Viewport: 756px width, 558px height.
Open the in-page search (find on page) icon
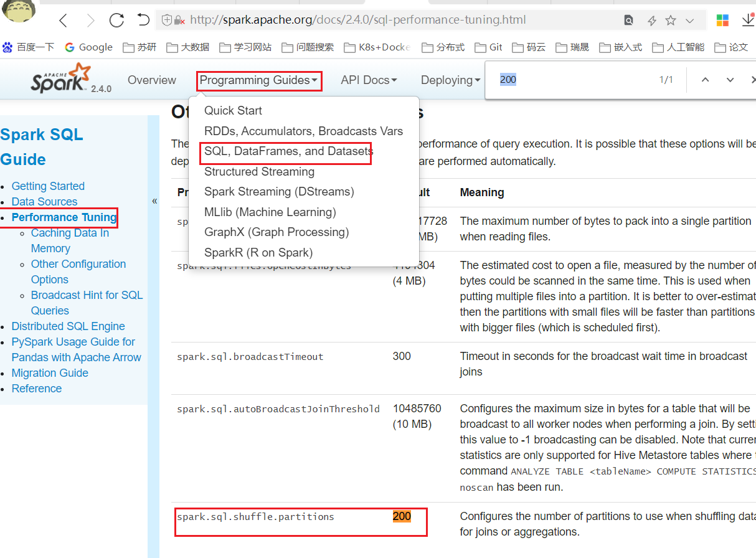pyautogui.click(x=628, y=19)
